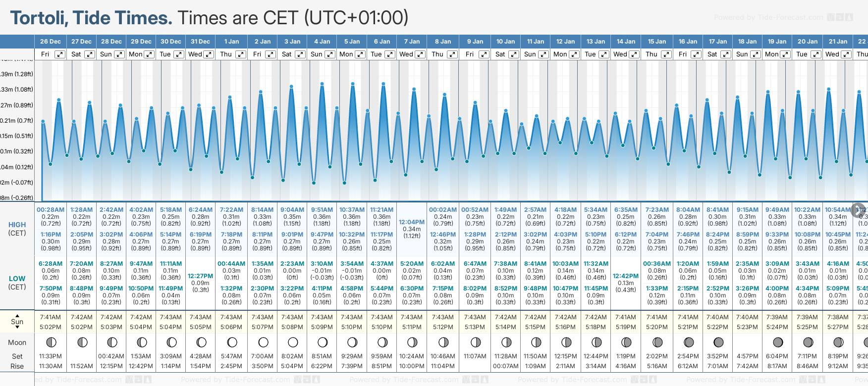Click the full moon icon under 3 Jan
868x386 pixels.
click(x=293, y=342)
